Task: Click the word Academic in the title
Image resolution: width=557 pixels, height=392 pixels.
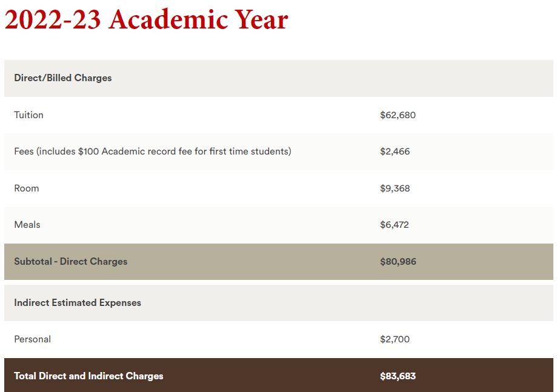Action: [x=168, y=19]
